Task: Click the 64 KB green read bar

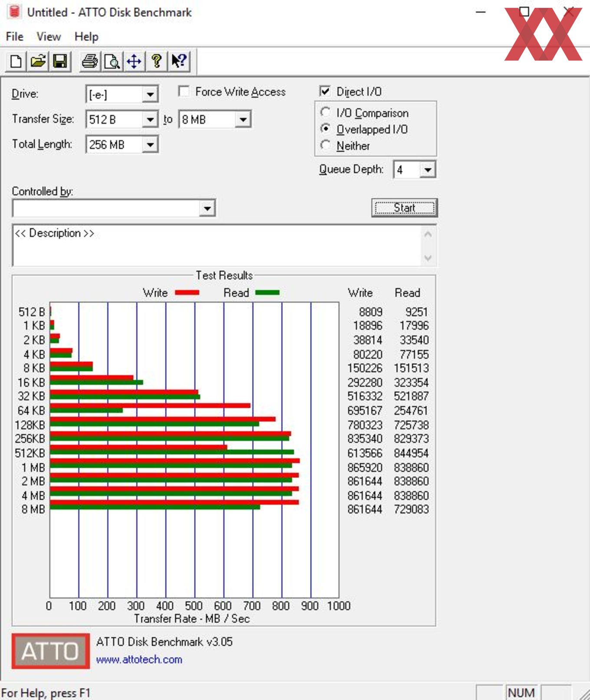Action: pyautogui.click(x=86, y=410)
